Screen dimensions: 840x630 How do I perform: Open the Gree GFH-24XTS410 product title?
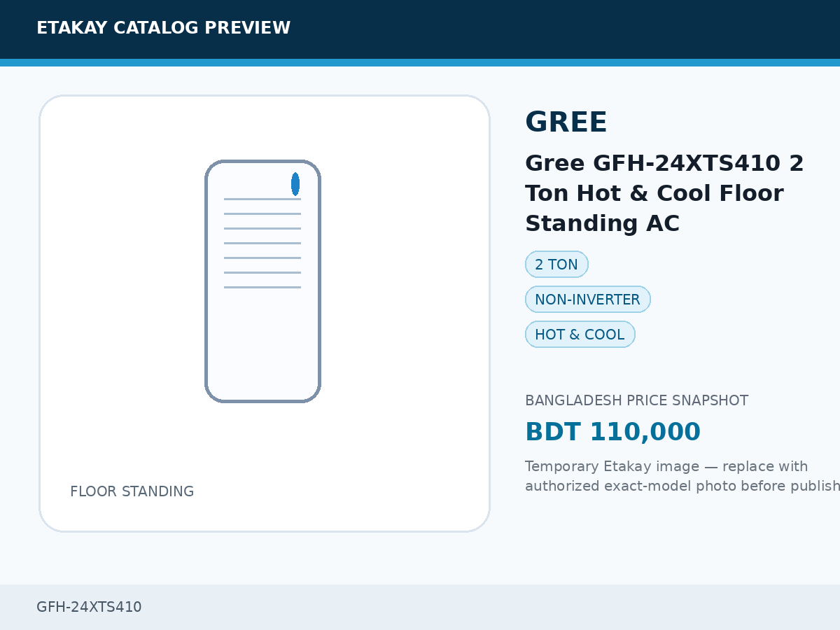(x=665, y=193)
